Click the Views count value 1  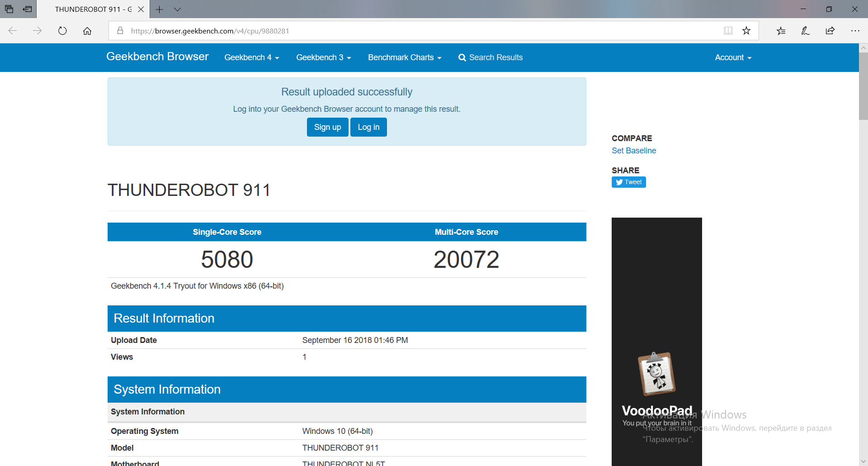304,357
